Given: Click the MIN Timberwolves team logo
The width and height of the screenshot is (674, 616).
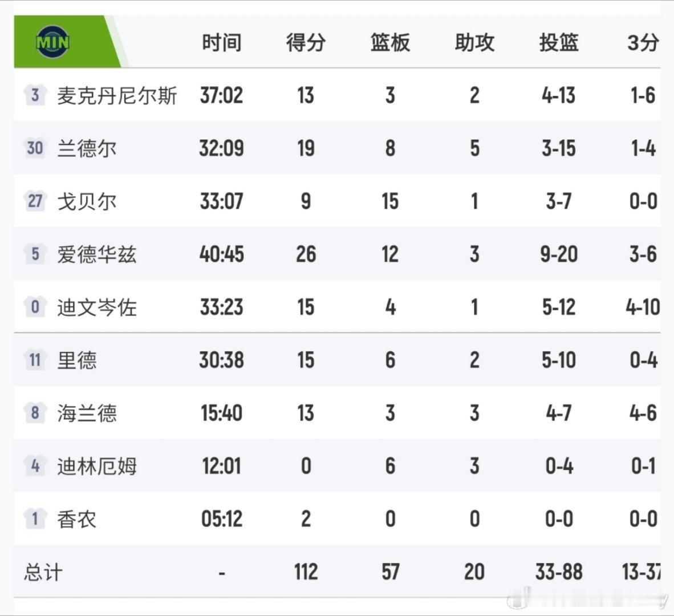Looking at the screenshot, I should pos(53,42).
